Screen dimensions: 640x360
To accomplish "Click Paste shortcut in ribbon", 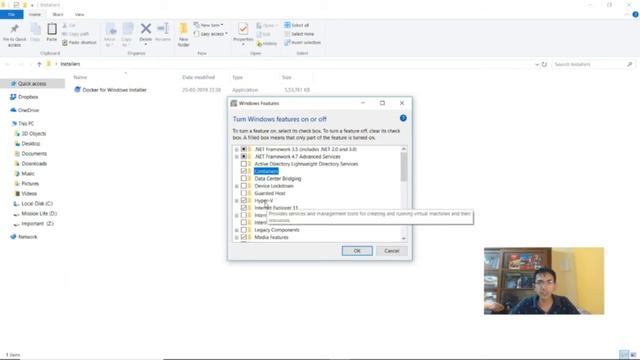I will point(80,42).
